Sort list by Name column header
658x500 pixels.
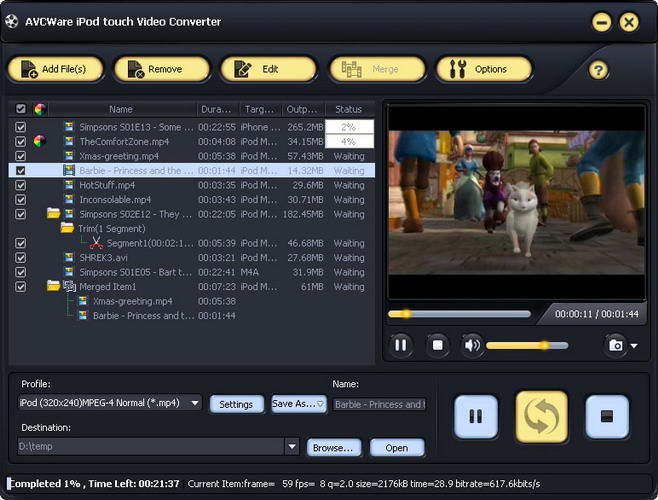pyautogui.click(x=121, y=109)
